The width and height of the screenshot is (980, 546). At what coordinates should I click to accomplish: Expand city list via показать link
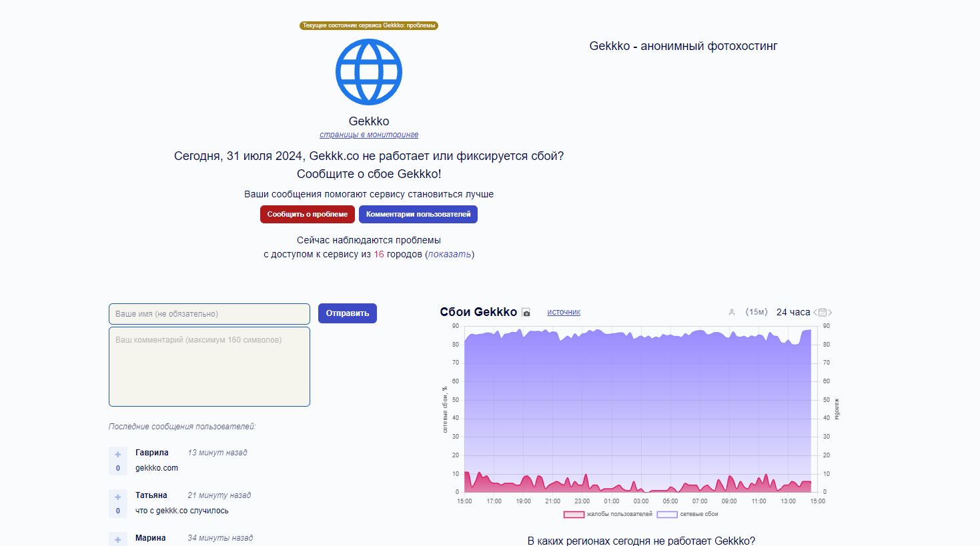pos(450,254)
